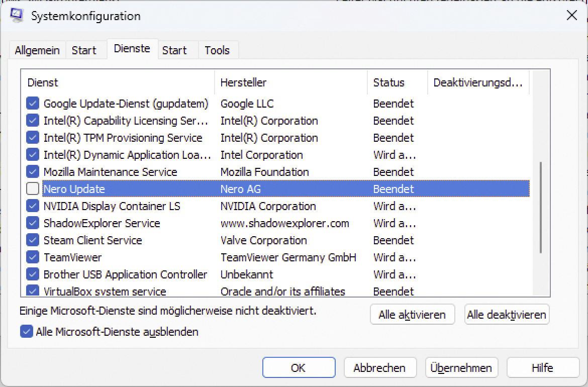Click the Alle aktivieren button
Viewport: 588px width, 387px height.
tap(412, 315)
